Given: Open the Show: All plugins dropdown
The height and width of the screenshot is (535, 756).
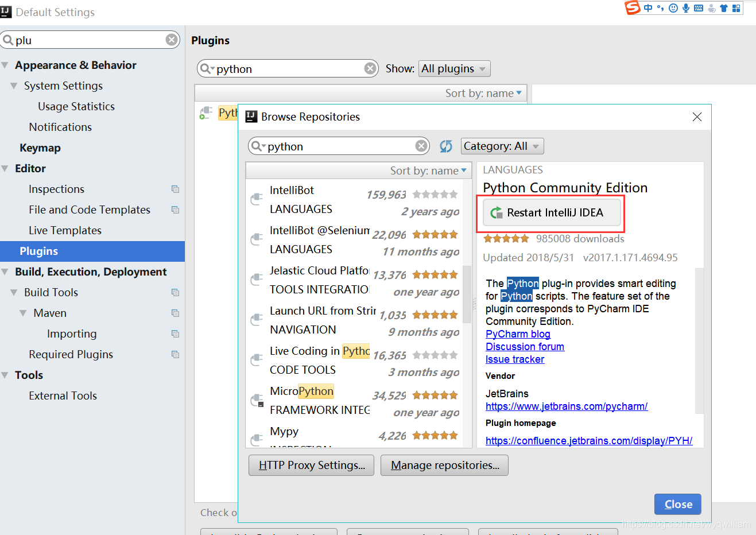Looking at the screenshot, I should (455, 69).
